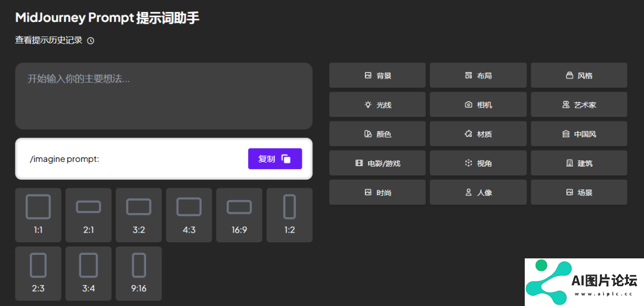Open the 相机 camera category
This screenshot has height=306, width=644.
pos(478,105)
